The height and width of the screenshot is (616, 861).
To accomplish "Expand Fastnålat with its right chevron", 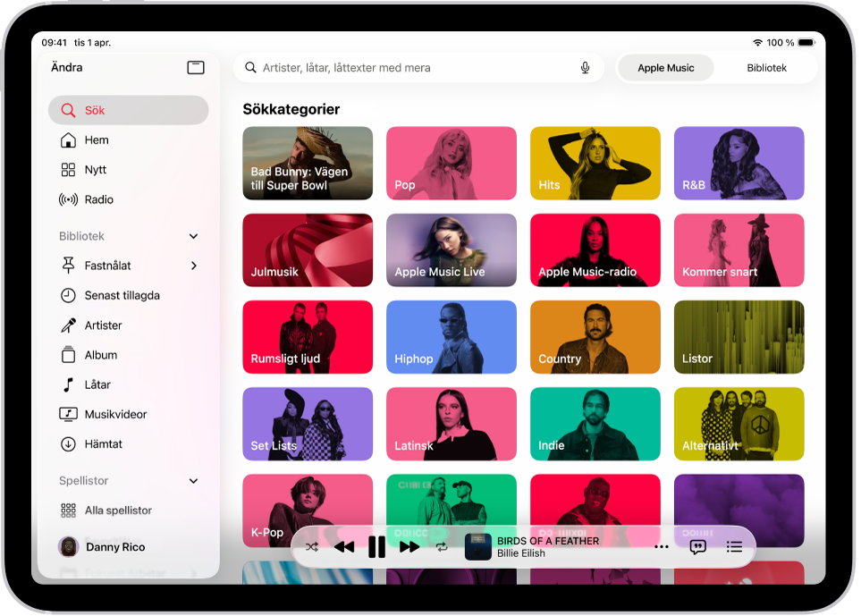I will (193, 266).
